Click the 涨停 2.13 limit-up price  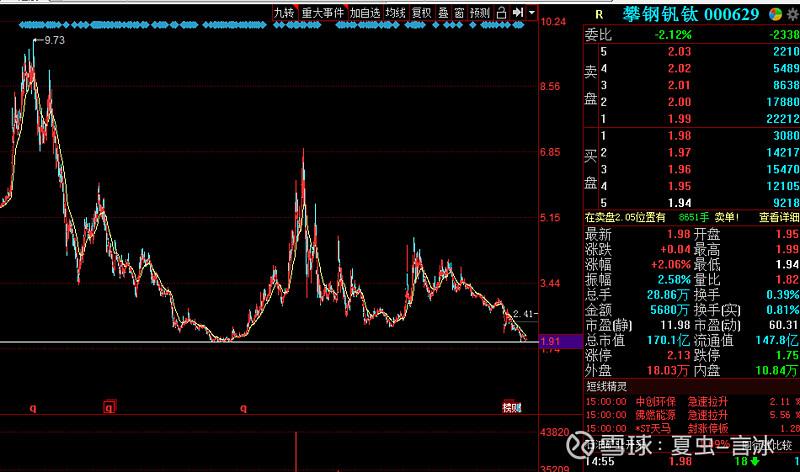[679, 355]
